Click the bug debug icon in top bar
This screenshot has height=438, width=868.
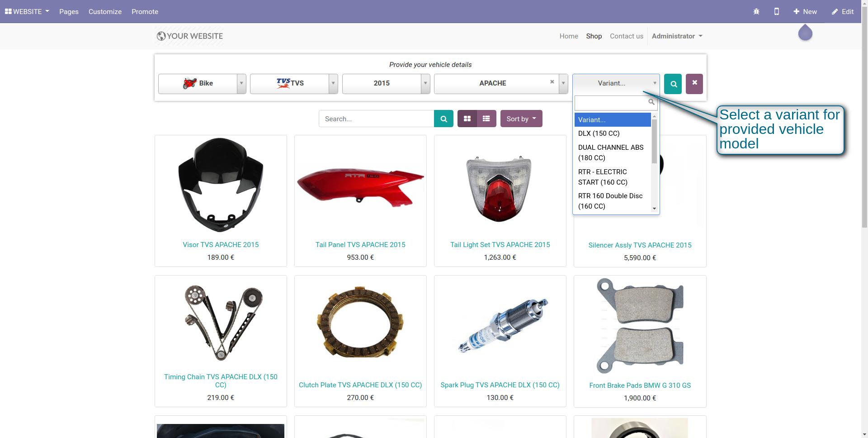756,11
